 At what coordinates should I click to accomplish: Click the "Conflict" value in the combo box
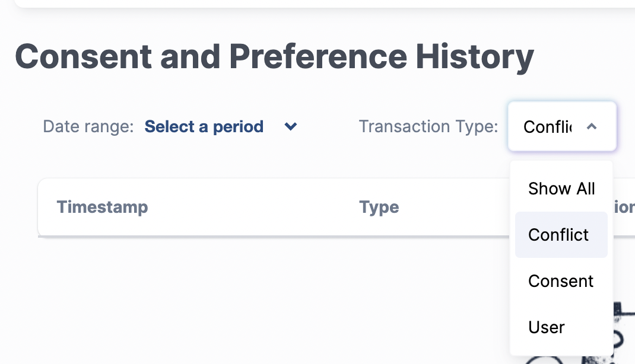tap(548, 126)
